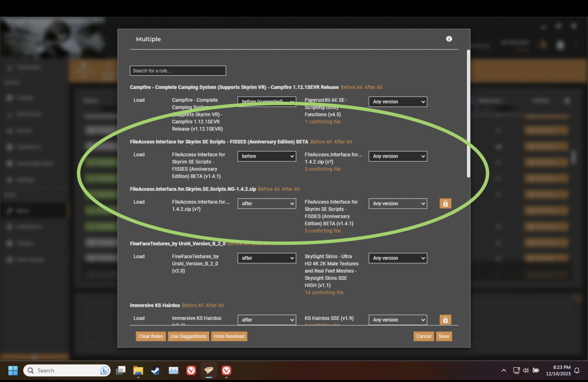588x382 pixels.
Task: Click the info icon in the Multiple dialog
Action: click(449, 39)
